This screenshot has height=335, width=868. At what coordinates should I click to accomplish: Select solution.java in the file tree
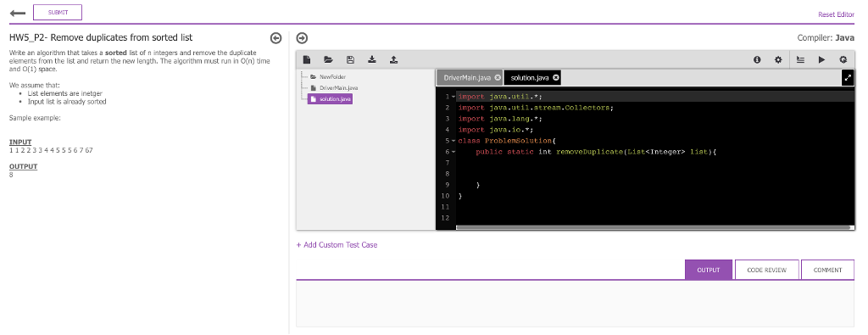330,99
